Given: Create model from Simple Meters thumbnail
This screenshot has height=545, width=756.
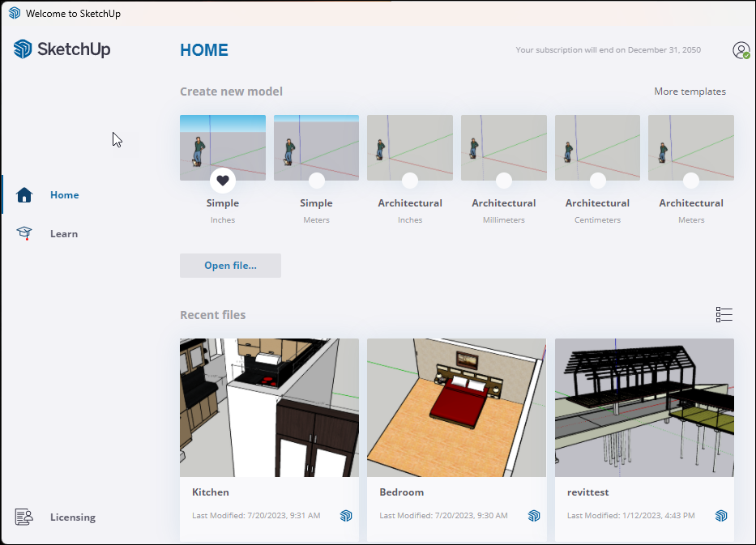Looking at the screenshot, I should tap(316, 147).
